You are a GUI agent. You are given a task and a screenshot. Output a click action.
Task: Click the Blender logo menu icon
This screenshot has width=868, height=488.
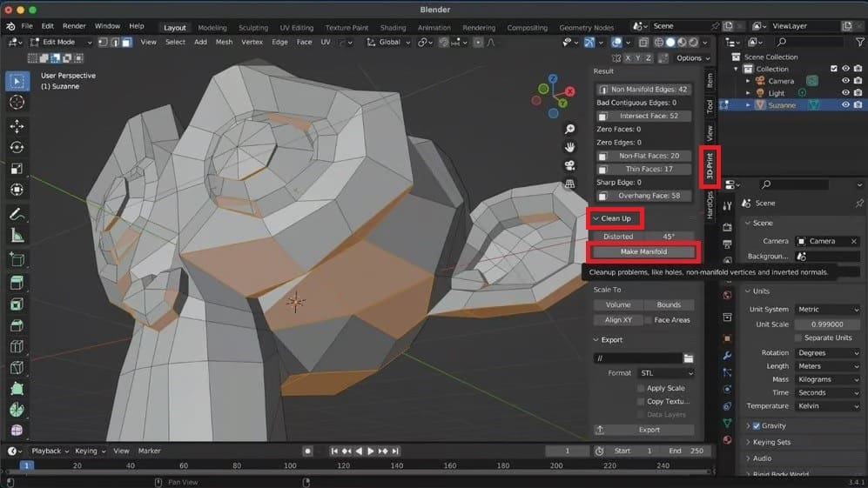pos(10,26)
